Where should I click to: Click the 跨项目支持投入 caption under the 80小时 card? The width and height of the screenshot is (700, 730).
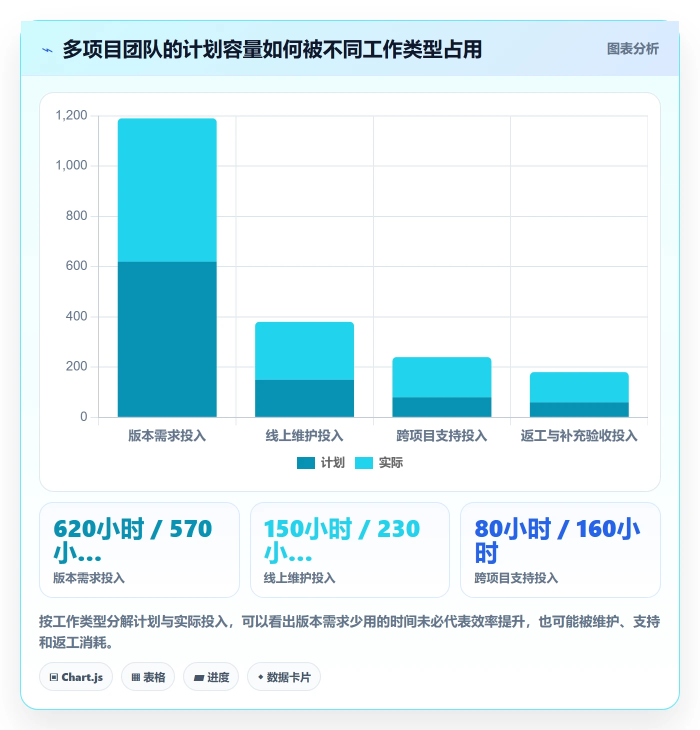click(x=516, y=578)
